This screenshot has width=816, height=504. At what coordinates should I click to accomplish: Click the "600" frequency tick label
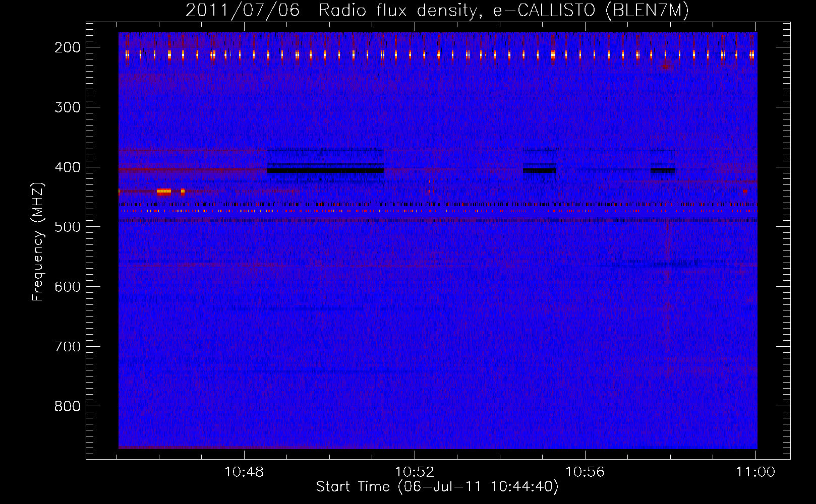click(x=68, y=287)
